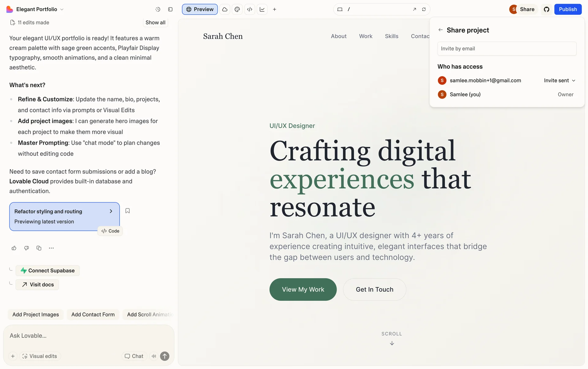Toggle the sidebar panel icon
The width and height of the screenshot is (588, 369).
pyautogui.click(x=170, y=9)
